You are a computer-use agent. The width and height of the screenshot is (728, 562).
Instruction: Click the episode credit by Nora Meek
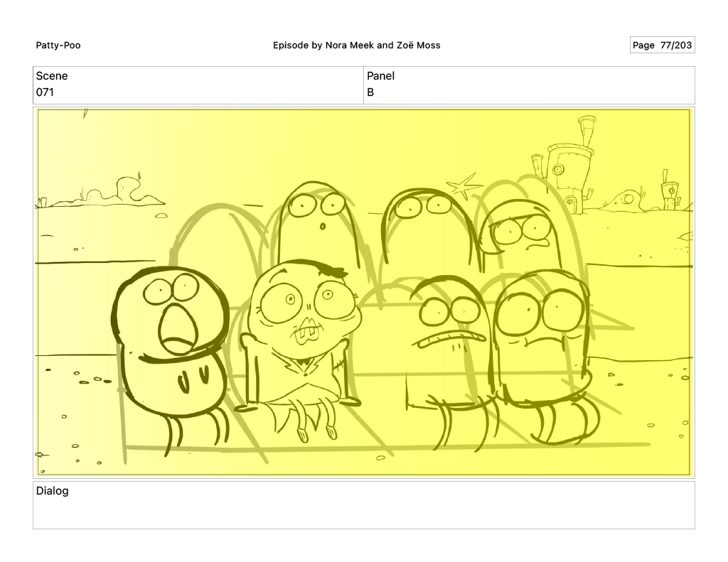pos(356,45)
